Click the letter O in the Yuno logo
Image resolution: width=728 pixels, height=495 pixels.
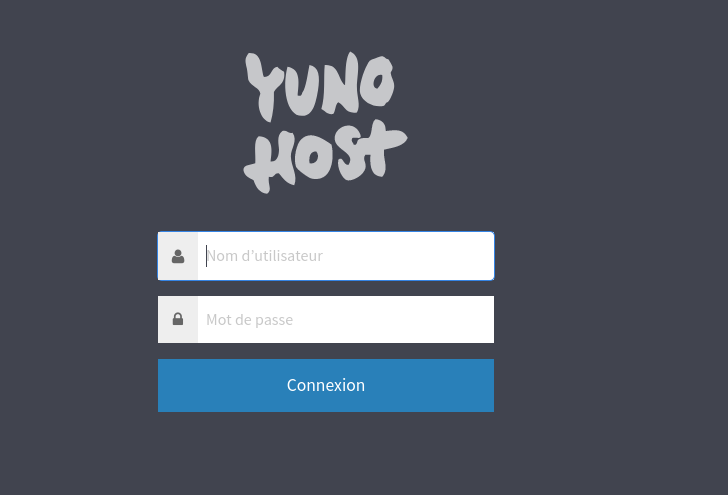[377, 80]
